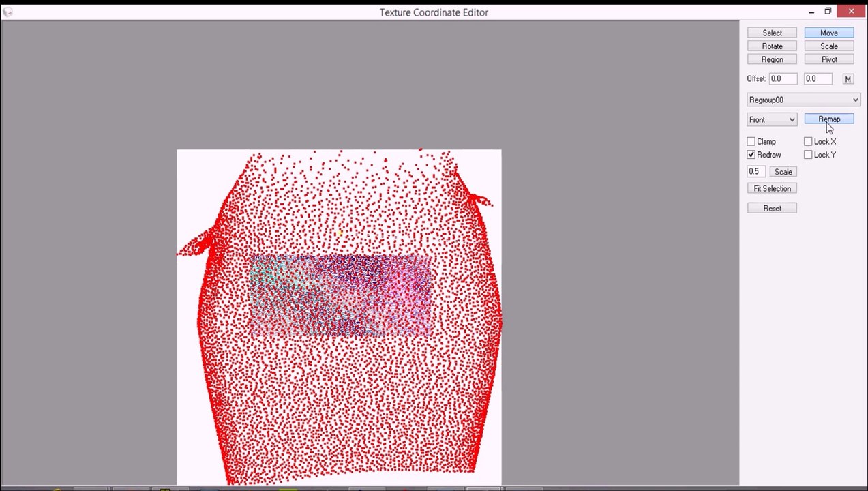Open the Front projection dropdown
The height and width of the screenshot is (491, 868).
pyautogui.click(x=772, y=120)
